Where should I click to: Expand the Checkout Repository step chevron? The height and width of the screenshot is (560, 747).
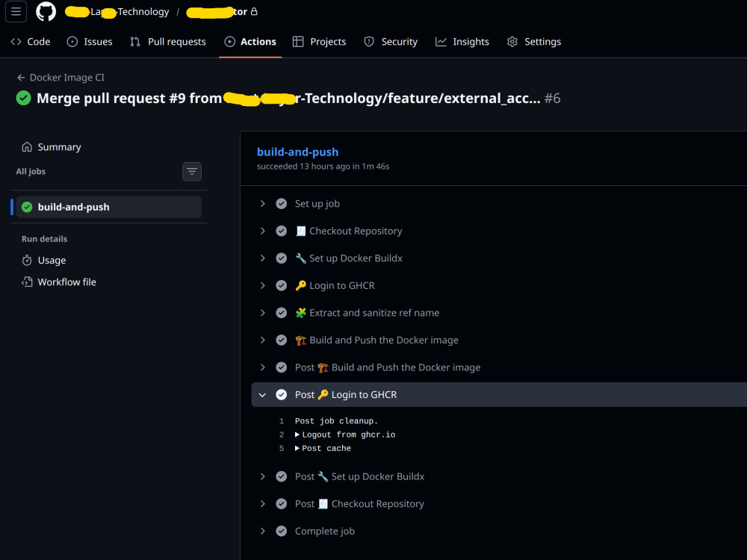coord(262,231)
